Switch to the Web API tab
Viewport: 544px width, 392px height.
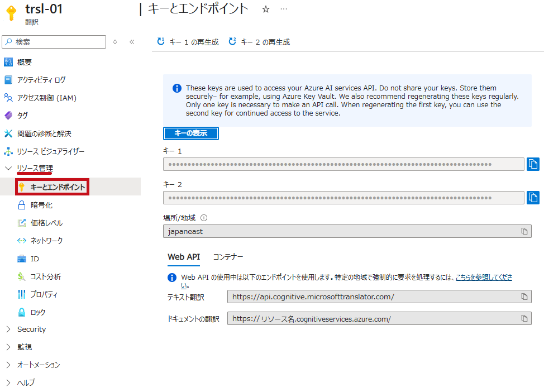click(x=184, y=257)
